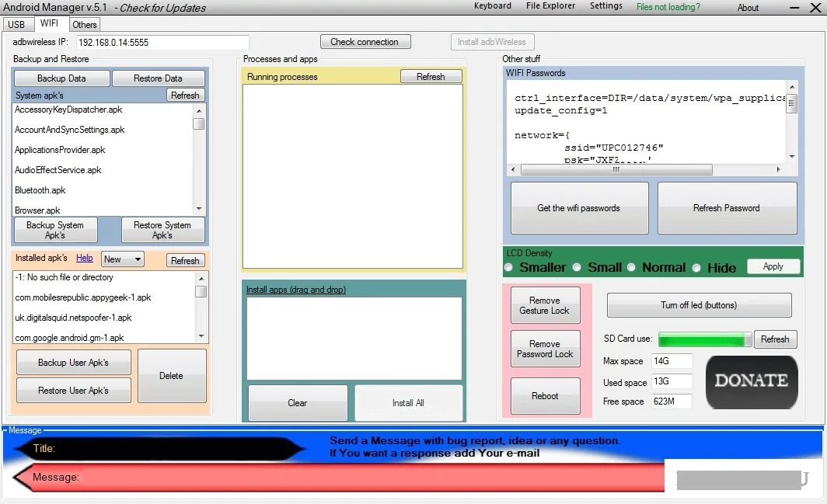
Task: Select Browser.apk in system list
Action: click(37, 210)
